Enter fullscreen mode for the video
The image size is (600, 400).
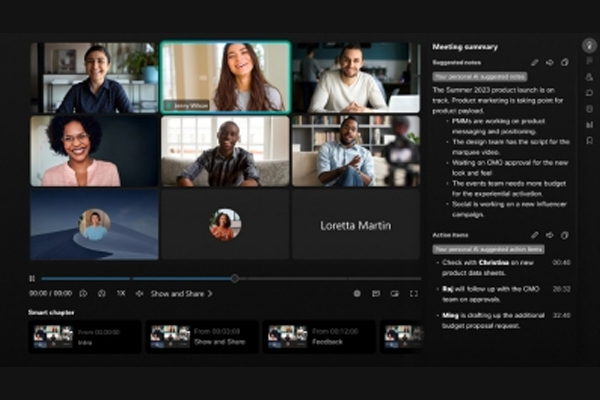pos(413,294)
